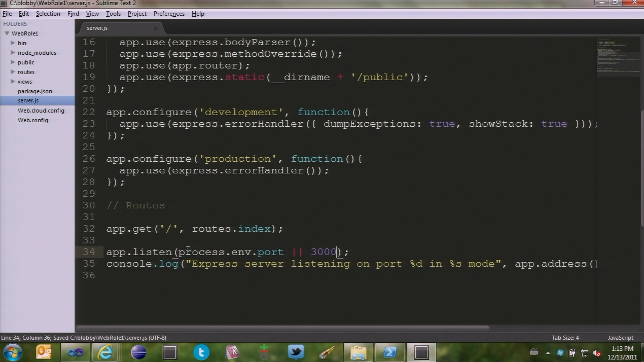Open the Edit menu
Image resolution: width=644 pixels, height=362 pixels.
pos(23,14)
